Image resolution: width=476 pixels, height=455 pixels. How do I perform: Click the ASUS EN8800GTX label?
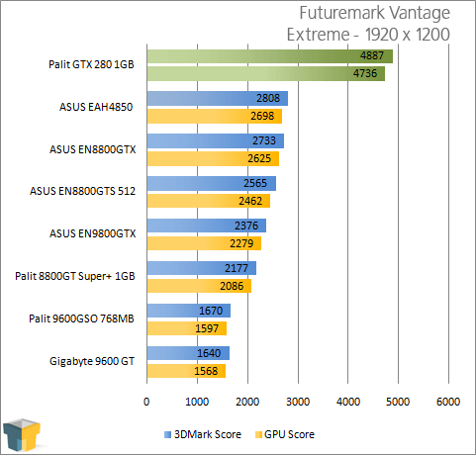click(92, 149)
